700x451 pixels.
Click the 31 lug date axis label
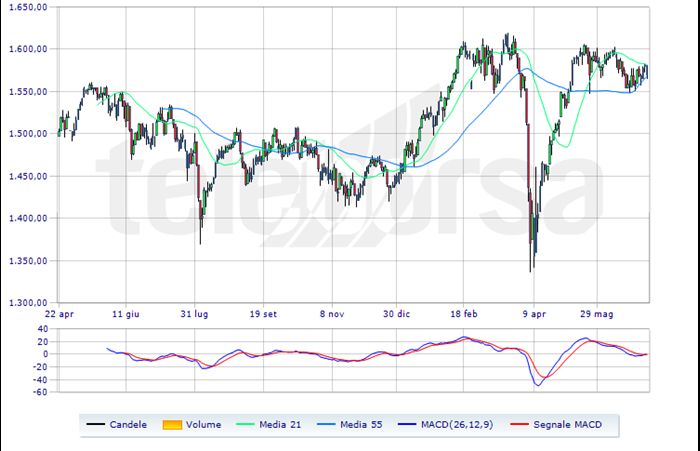(x=194, y=314)
